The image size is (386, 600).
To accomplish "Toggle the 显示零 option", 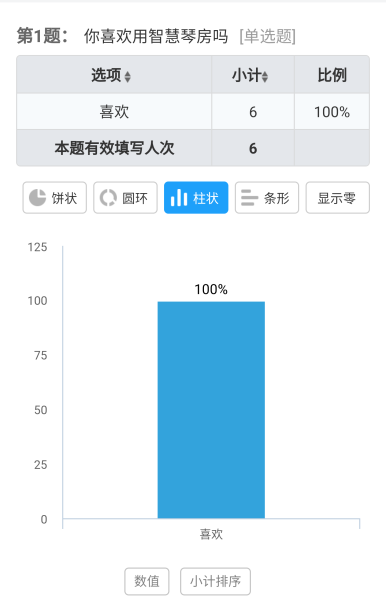I will pos(337,198).
